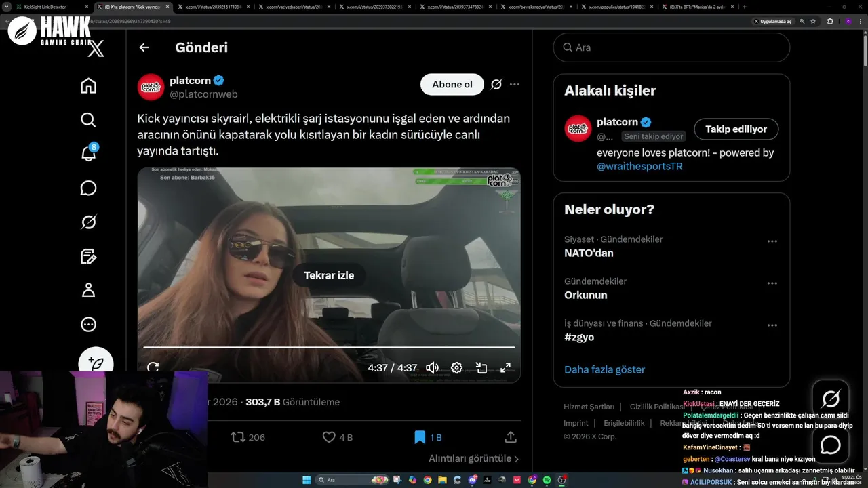Open more options for the #zgyo trend
This screenshot has height=488, width=868.
[772, 325]
